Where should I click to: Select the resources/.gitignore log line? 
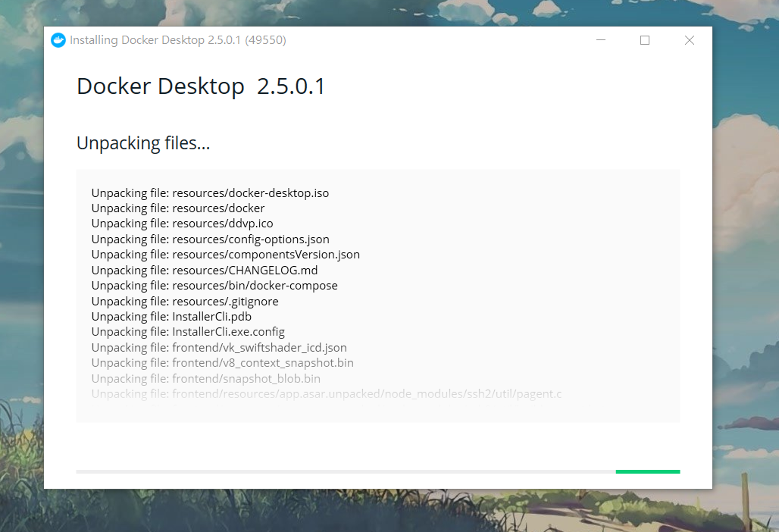click(x=185, y=302)
